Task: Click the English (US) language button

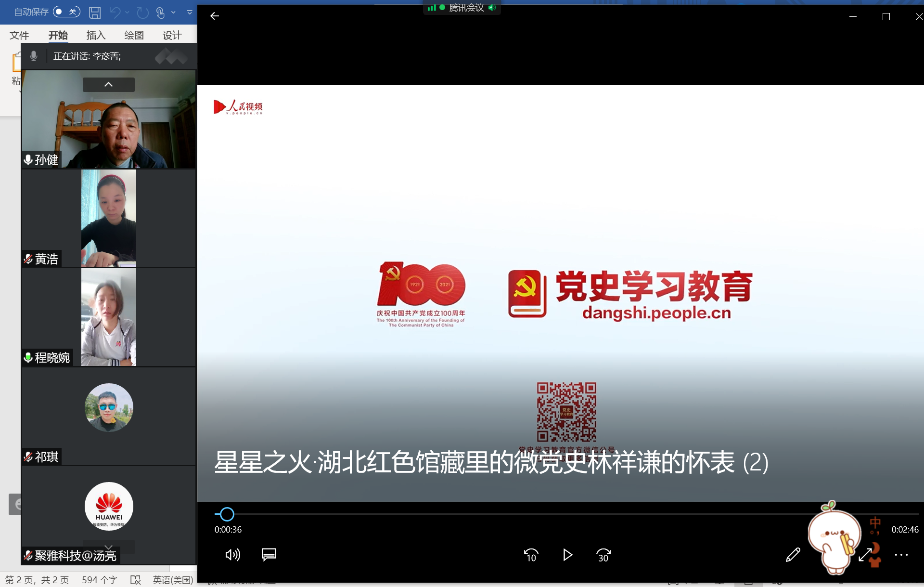Action: click(x=173, y=580)
